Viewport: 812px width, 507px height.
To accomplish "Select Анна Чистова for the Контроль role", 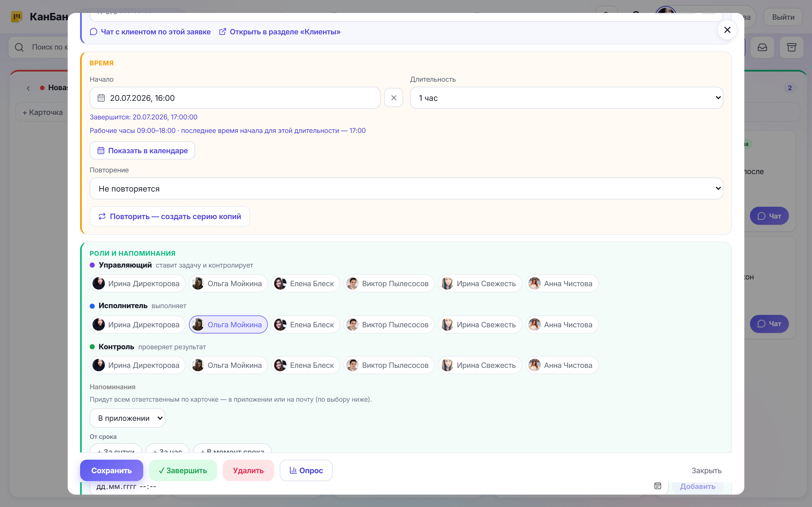I will (562, 365).
